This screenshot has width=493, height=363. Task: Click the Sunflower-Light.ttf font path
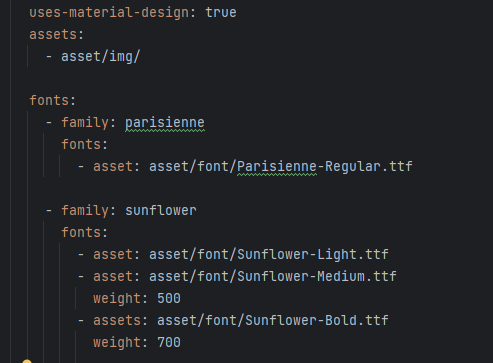coord(269,254)
